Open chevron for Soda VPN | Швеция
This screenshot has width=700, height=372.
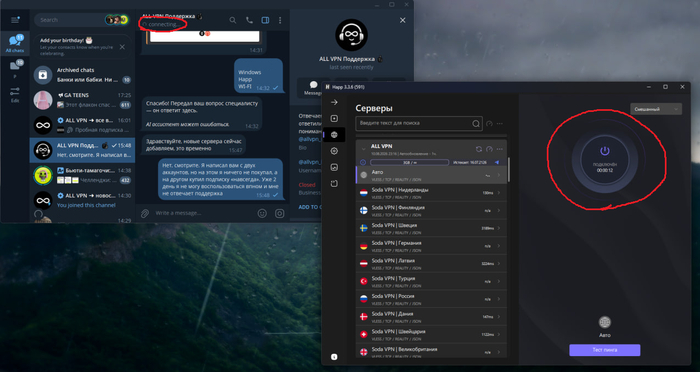[499, 228]
